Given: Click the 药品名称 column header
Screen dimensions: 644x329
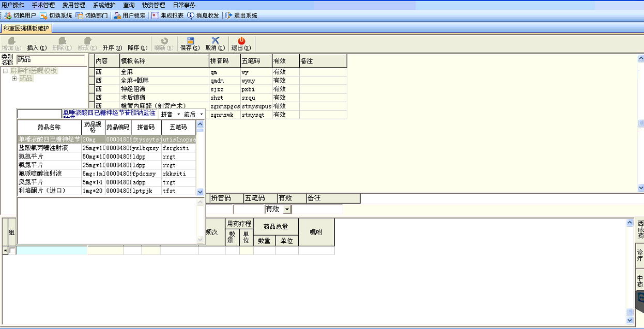Looking at the screenshot, I should pos(49,127).
